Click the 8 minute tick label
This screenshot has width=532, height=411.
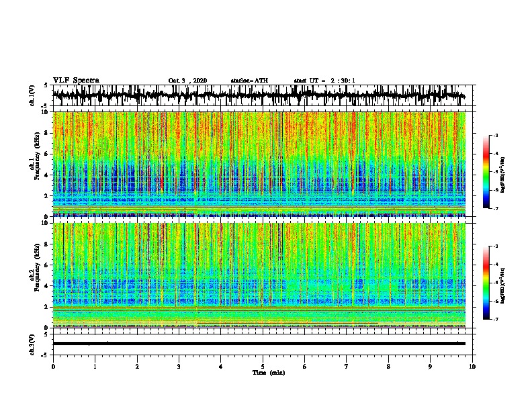(388, 367)
